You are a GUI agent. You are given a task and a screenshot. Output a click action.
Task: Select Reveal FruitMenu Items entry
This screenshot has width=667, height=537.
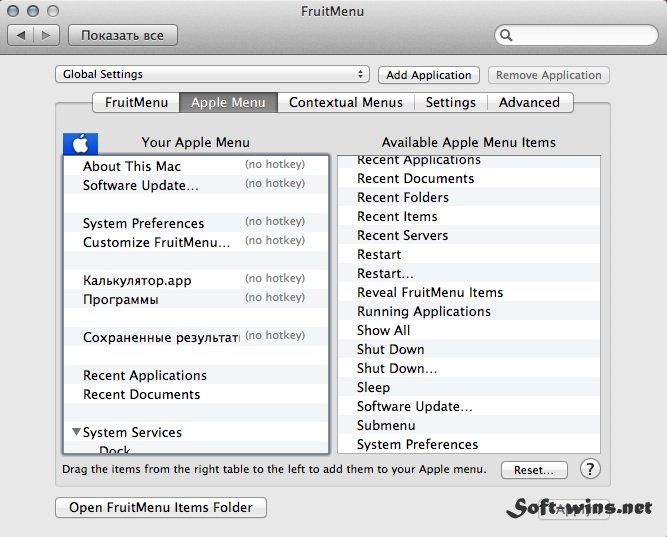pyautogui.click(x=469, y=292)
